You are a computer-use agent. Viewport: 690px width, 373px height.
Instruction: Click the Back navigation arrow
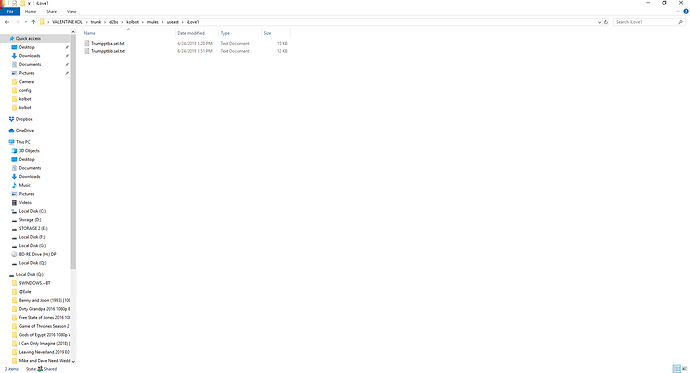pyautogui.click(x=7, y=22)
